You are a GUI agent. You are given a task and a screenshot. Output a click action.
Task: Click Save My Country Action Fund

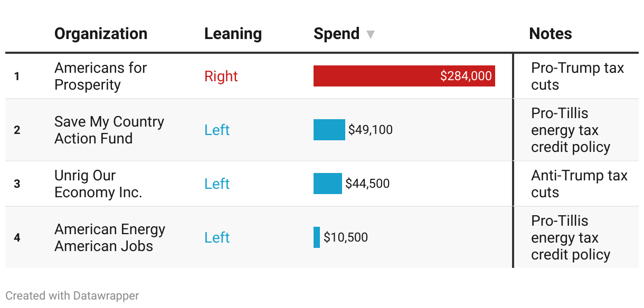click(109, 130)
